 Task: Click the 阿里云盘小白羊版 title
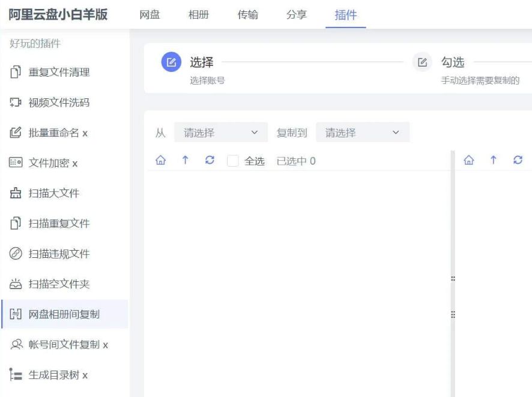[x=58, y=14]
